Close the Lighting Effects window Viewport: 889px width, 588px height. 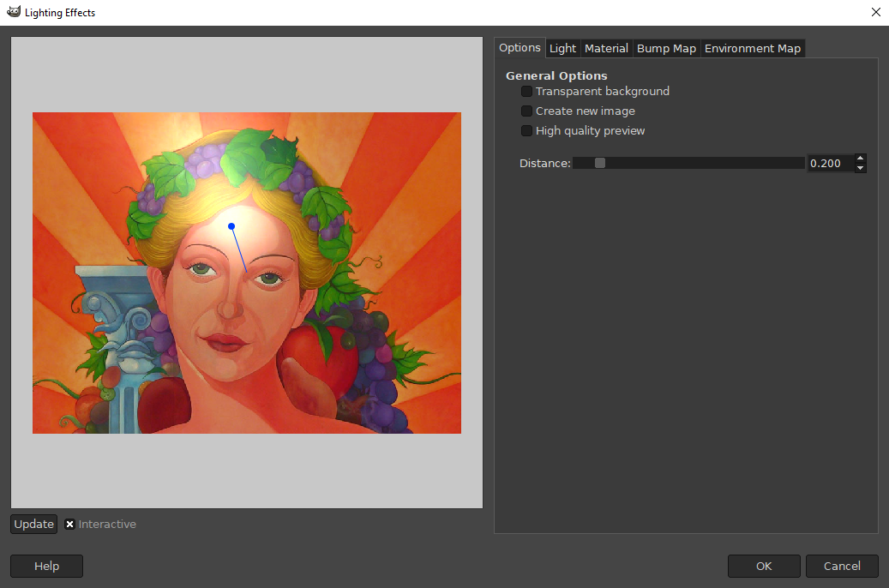coord(876,13)
